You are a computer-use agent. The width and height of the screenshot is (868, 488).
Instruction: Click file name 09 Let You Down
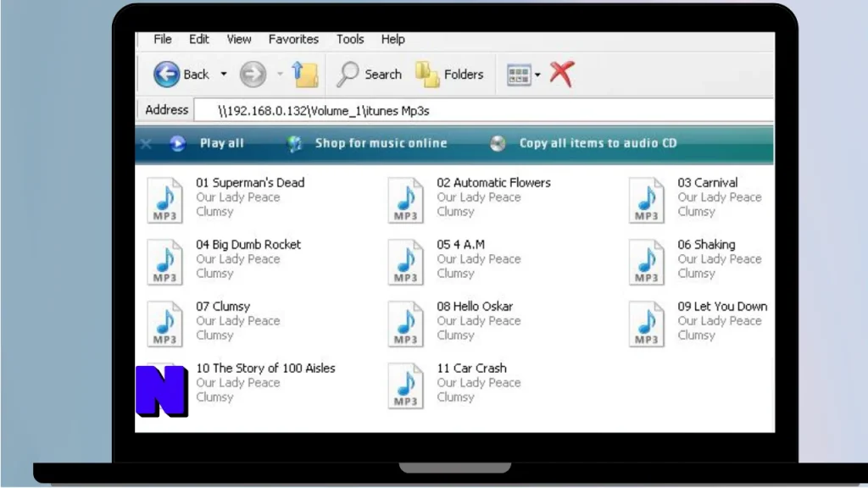pyautogui.click(x=722, y=307)
